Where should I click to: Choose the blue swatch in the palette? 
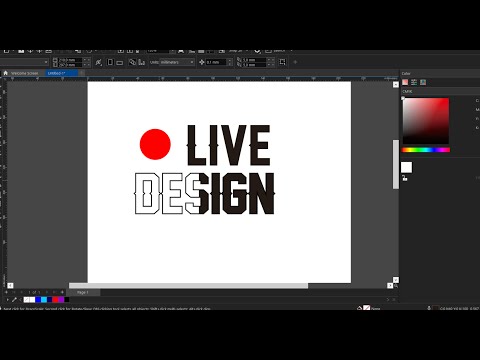pyautogui.click(x=38, y=300)
